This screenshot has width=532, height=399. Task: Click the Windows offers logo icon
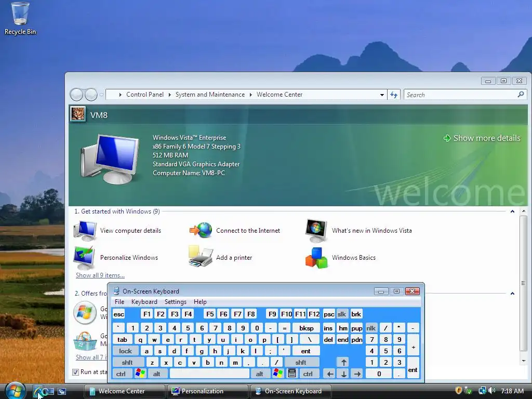click(85, 312)
